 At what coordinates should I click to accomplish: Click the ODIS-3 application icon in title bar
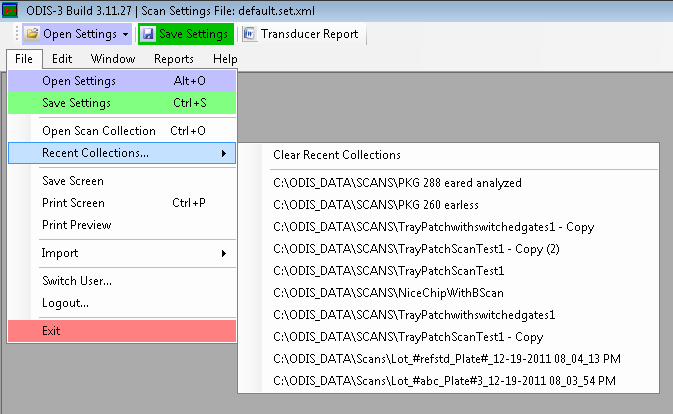pyautogui.click(x=10, y=9)
